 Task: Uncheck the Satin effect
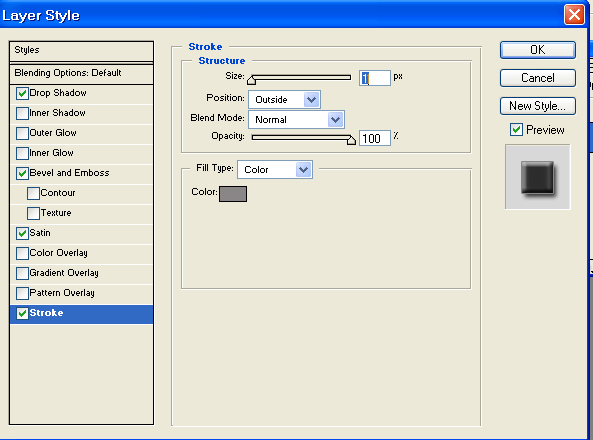pyautogui.click(x=22, y=233)
